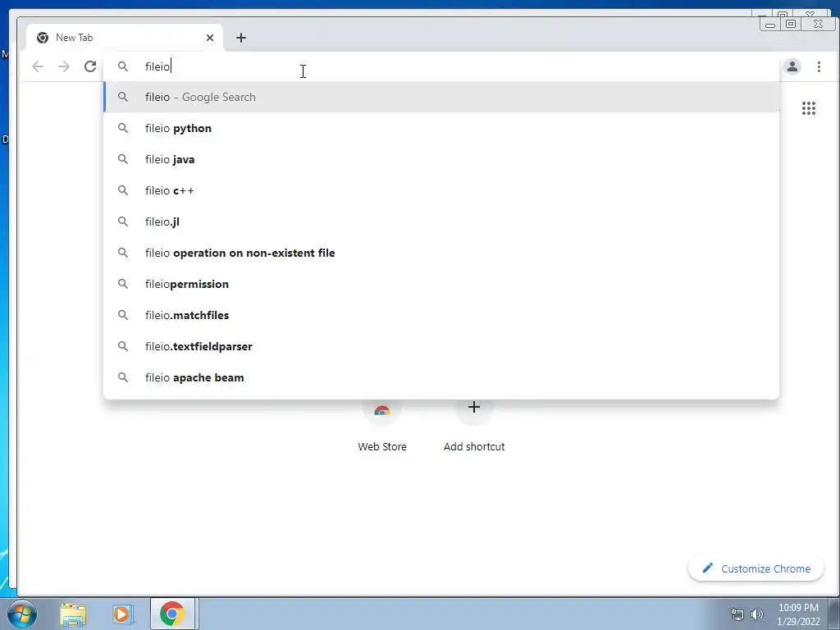Image resolution: width=840 pixels, height=630 pixels.
Task: Open the Chrome profile avatar
Action: click(x=792, y=66)
